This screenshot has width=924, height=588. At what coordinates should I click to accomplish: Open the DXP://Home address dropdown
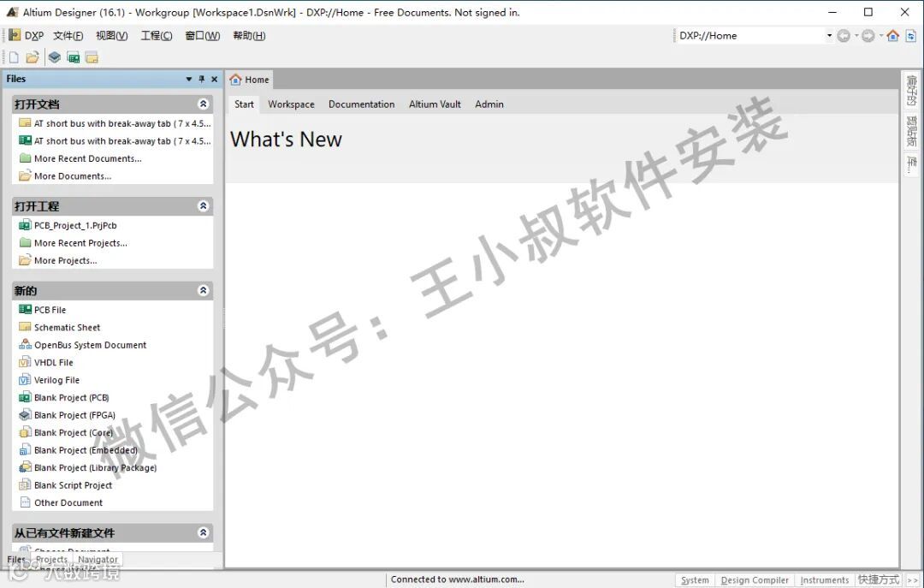pyautogui.click(x=829, y=35)
